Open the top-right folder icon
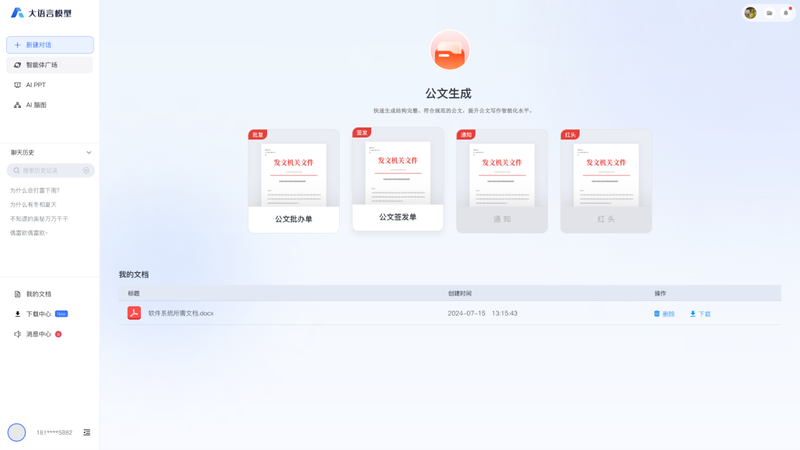Screen dimensions: 800x450 [769, 13]
